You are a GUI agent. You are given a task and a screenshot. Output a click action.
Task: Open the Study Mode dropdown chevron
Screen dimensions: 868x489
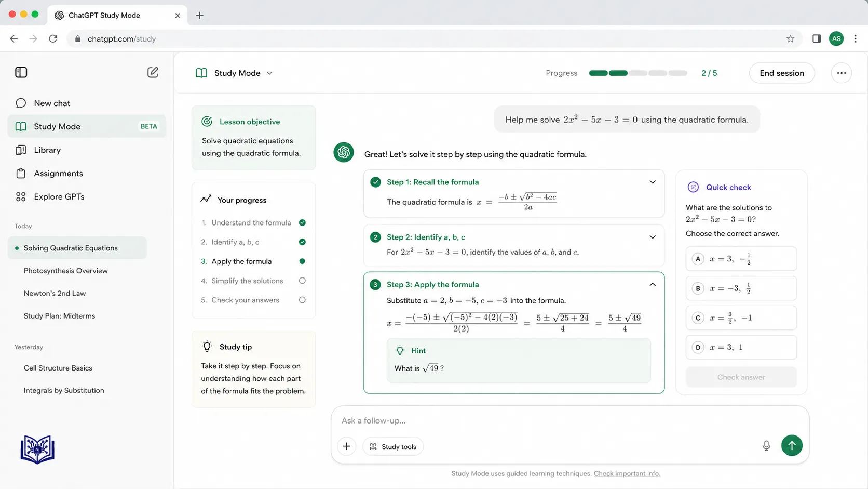coord(269,73)
